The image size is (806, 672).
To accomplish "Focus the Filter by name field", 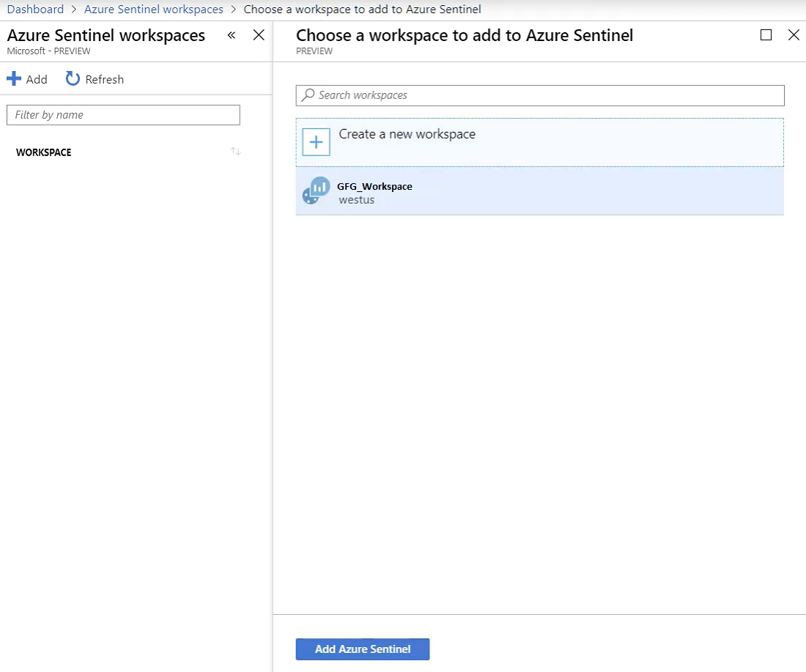I will click(123, 115).
